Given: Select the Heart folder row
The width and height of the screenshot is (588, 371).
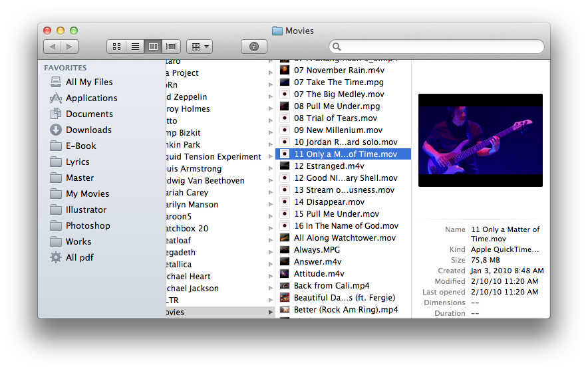Looking at the screenshot, I should (220, 277).
